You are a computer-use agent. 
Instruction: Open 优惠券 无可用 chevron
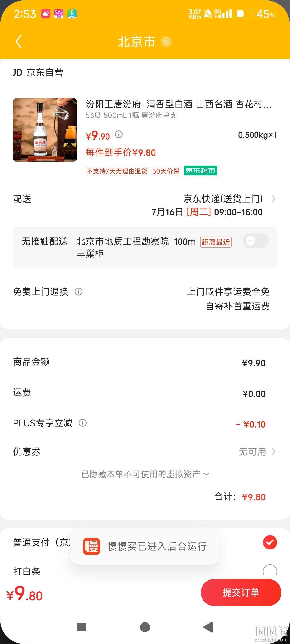274,452
